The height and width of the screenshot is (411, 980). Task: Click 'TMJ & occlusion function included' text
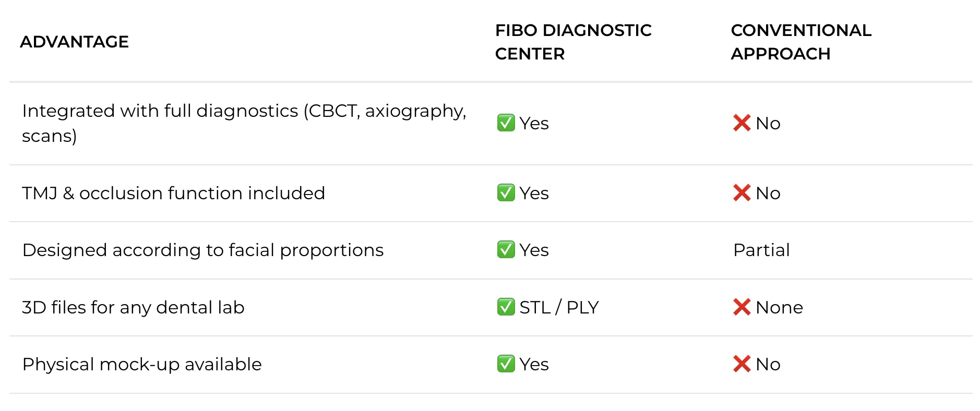pyautogui.click(x=173, y=193)
